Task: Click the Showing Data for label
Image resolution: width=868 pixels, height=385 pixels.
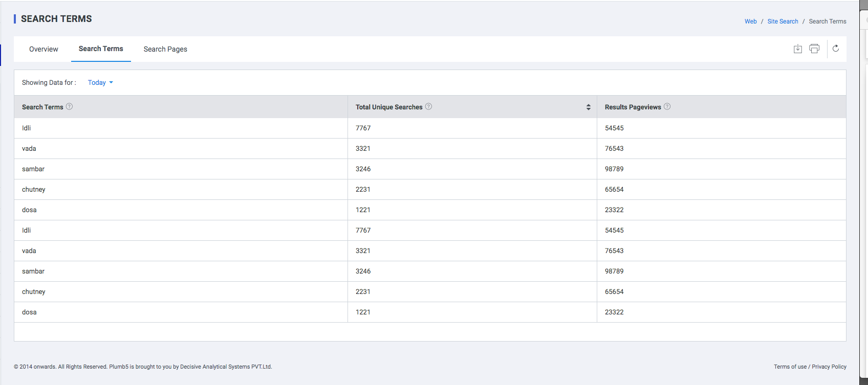Action: point(49,82)
